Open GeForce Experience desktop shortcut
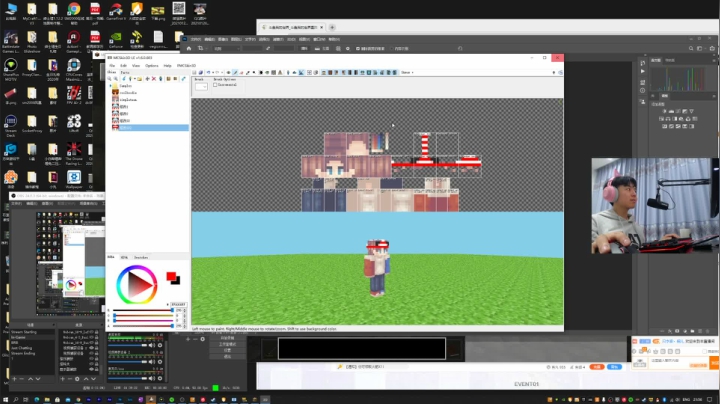The width and height of the screenshot is (720, 404). (116, 40)
